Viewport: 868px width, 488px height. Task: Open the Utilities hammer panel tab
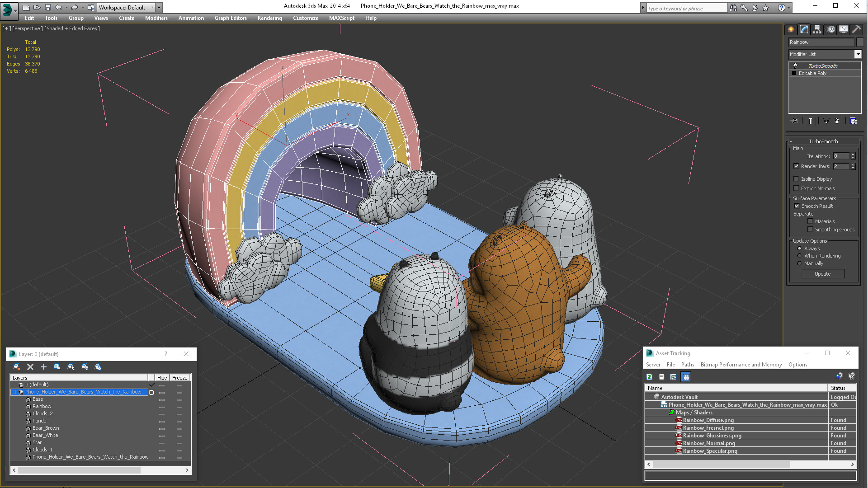tap(856, 29)
